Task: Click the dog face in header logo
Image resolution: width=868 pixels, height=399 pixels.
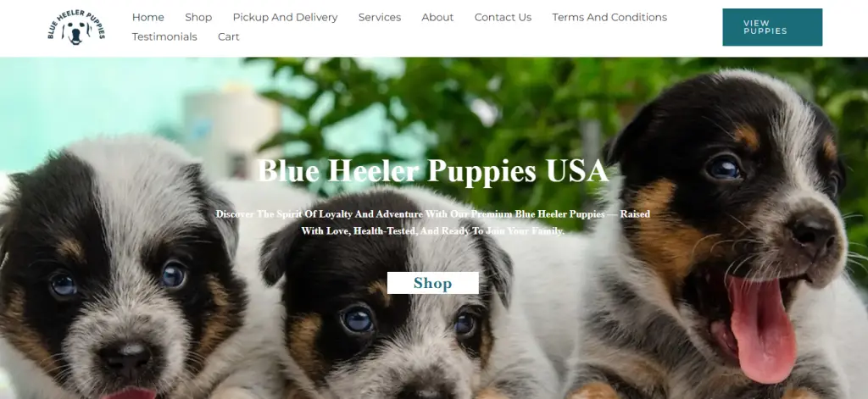Action: 75,33
